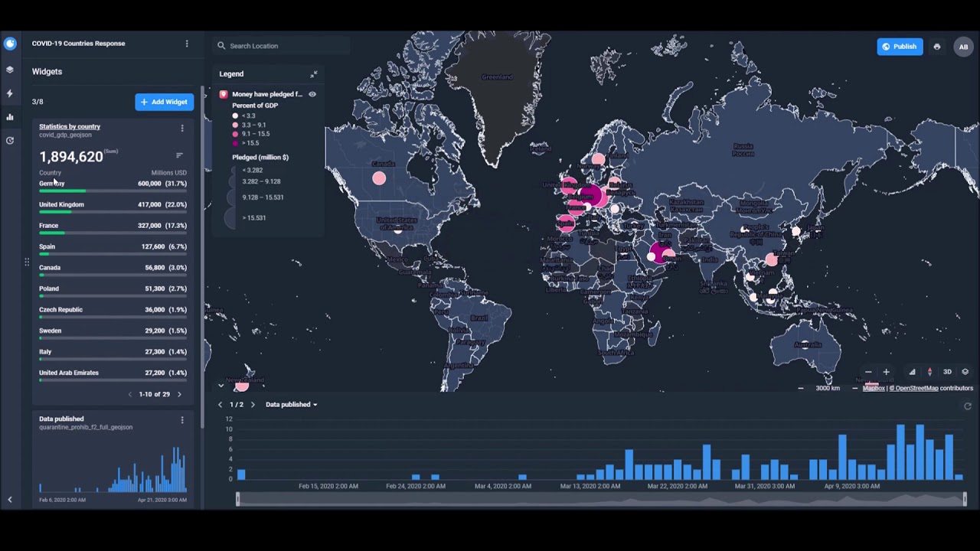980x551 pixels.
Task: Select Spain row in statistics list
Action: 113,249
